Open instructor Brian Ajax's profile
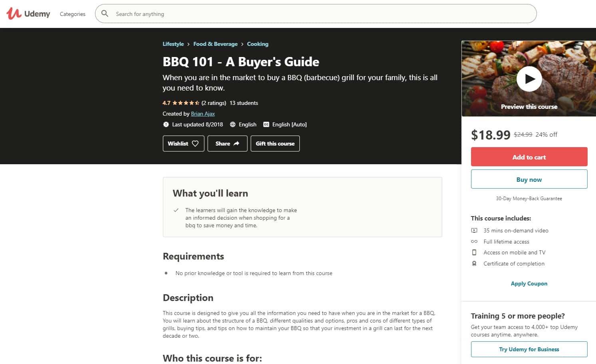596x364 pixels. click(203, 114)
